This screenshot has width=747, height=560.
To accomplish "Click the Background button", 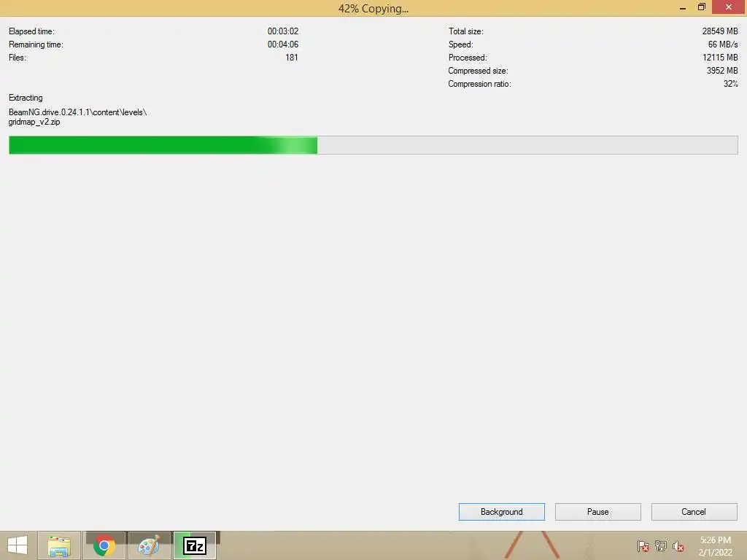I will tap(502, 512).
